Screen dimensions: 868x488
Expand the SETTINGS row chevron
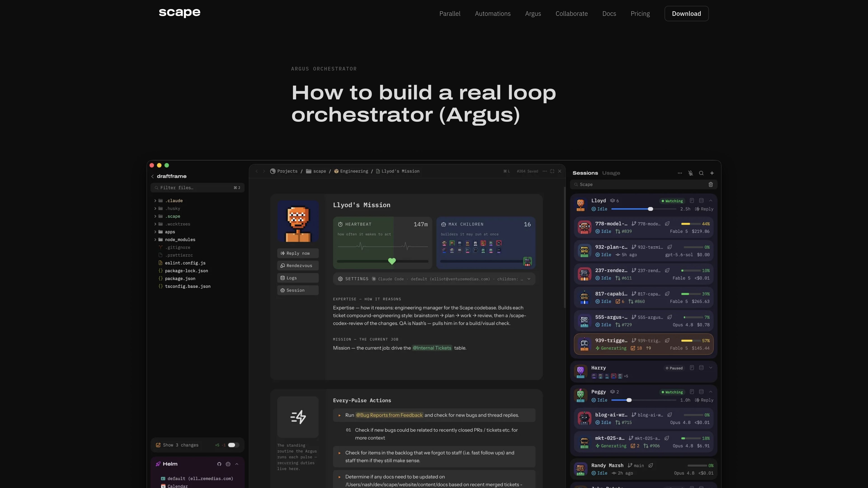coord(529,279)
